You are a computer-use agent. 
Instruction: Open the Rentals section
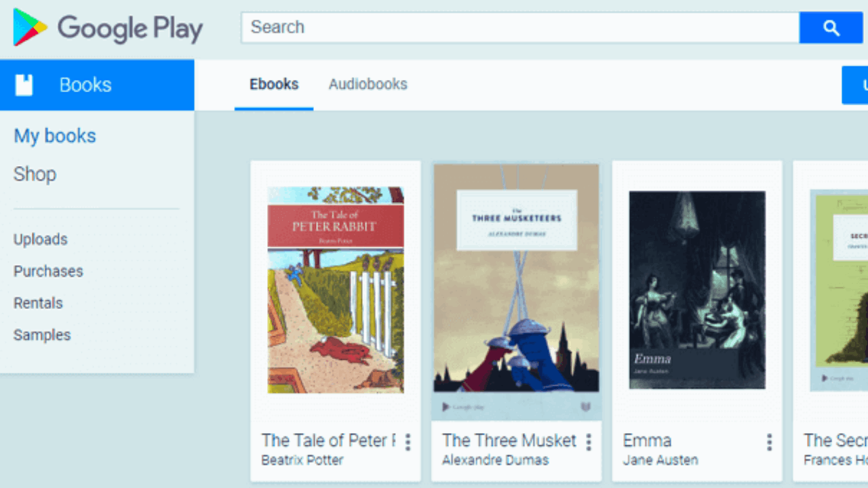[x=38, y=303]
